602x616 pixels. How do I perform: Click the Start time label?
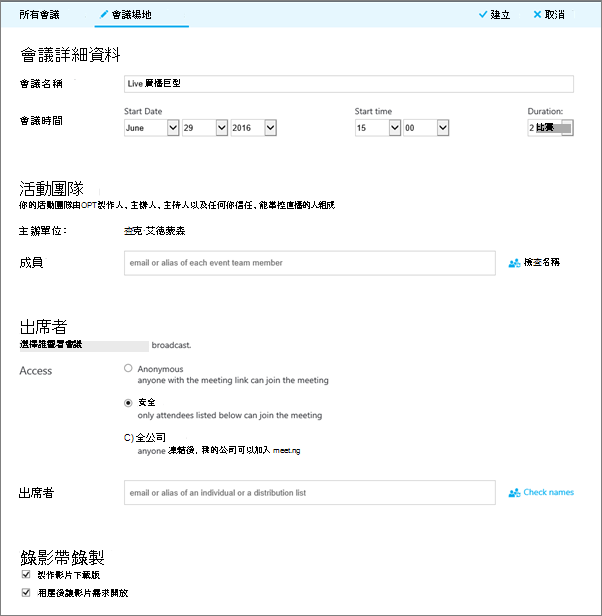(373, 112)
